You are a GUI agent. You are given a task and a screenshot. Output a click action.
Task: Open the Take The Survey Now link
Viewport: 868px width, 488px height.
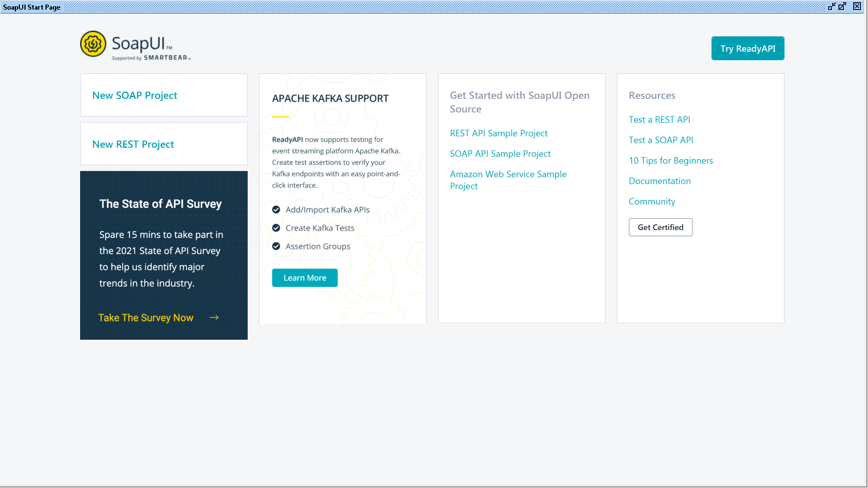click(x=146, y=318)
